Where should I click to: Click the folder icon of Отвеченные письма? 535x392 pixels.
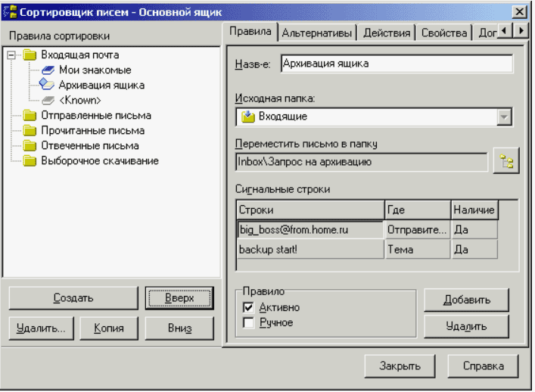tap(30, 146)
